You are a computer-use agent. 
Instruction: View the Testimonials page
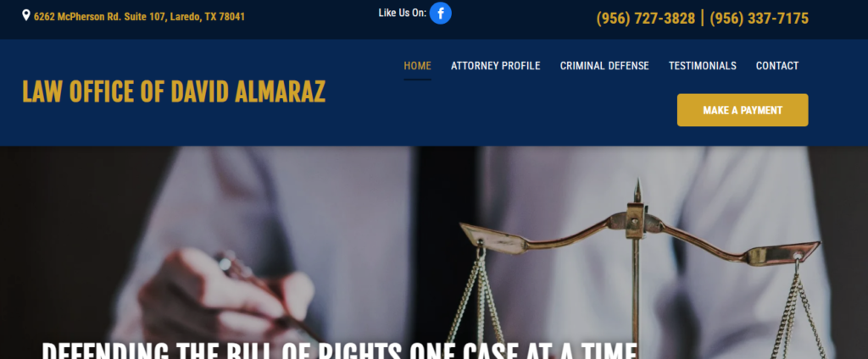(x=703, y=66)
